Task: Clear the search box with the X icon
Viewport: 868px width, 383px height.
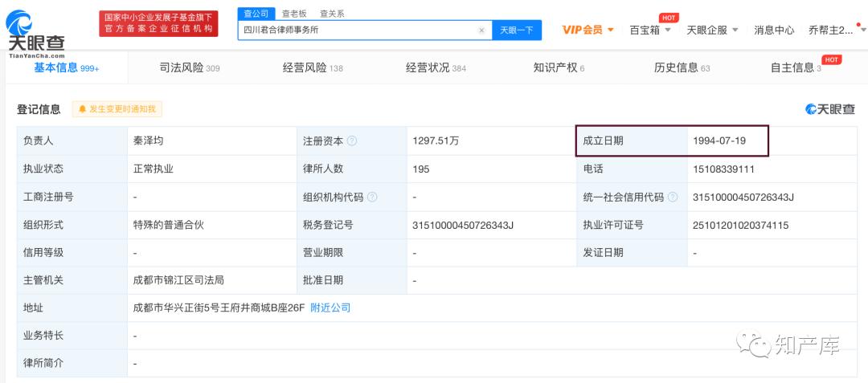Action: tap(481, 31)
